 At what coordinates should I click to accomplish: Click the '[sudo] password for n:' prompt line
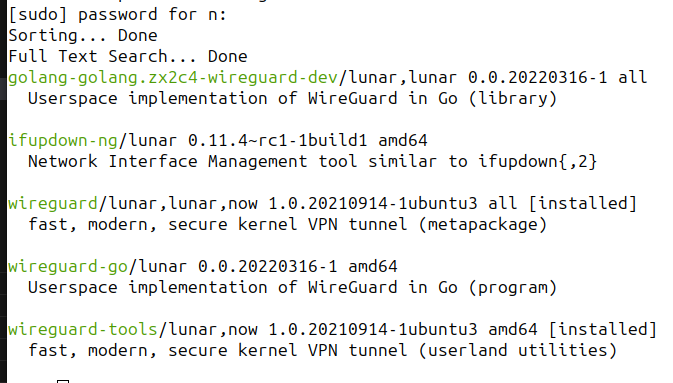click(117, 15)
